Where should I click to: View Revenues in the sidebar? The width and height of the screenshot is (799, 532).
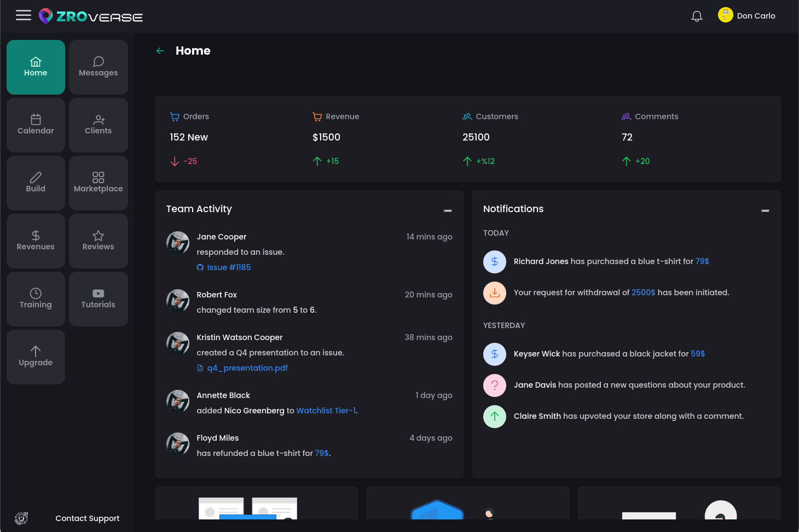[36, 241]
